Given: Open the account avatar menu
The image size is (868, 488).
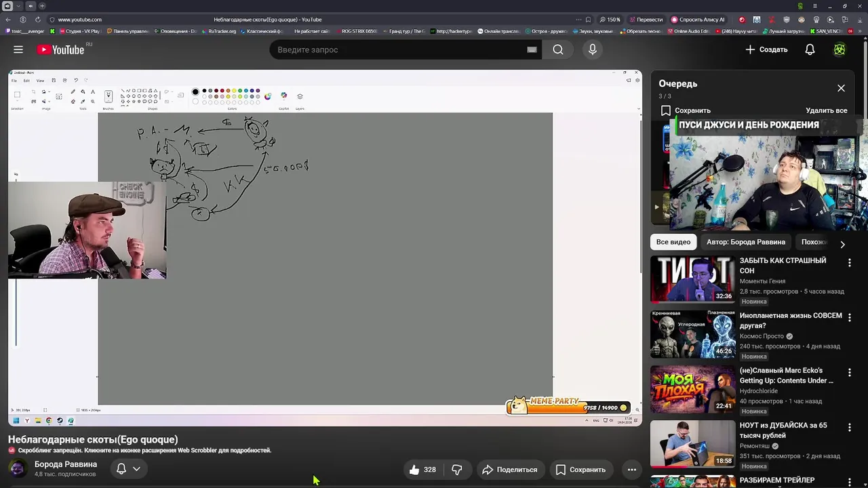Looking at the screenshot, I should 840,49.
